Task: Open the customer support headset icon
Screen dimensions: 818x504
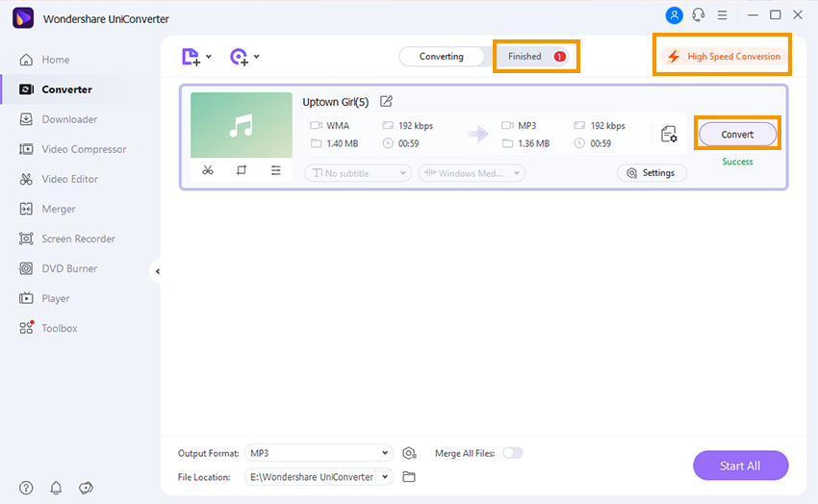Action: pyautogui.click(x=698, y=15)
